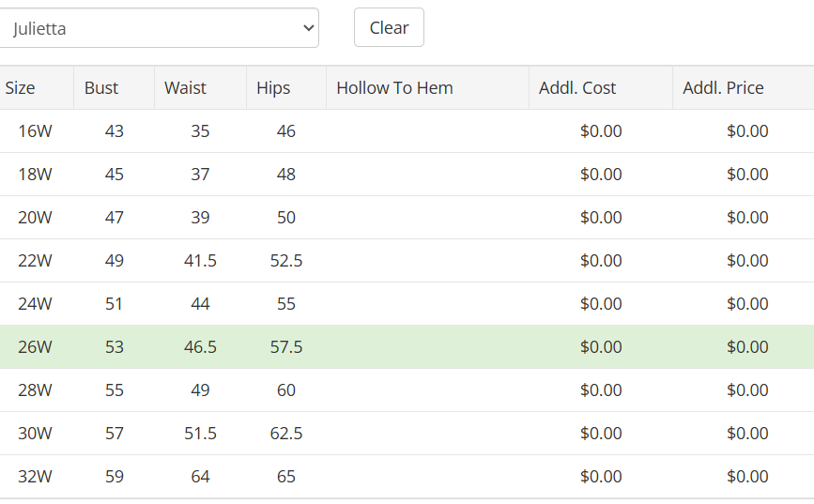Select the 24W size row

pyautogui.click(x=407, y=304)
